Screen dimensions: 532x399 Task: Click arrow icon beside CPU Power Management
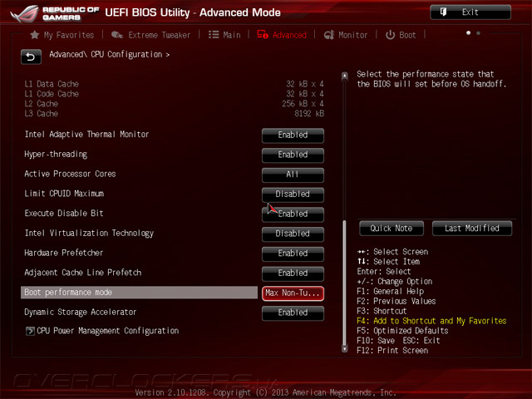coord(30,331)
